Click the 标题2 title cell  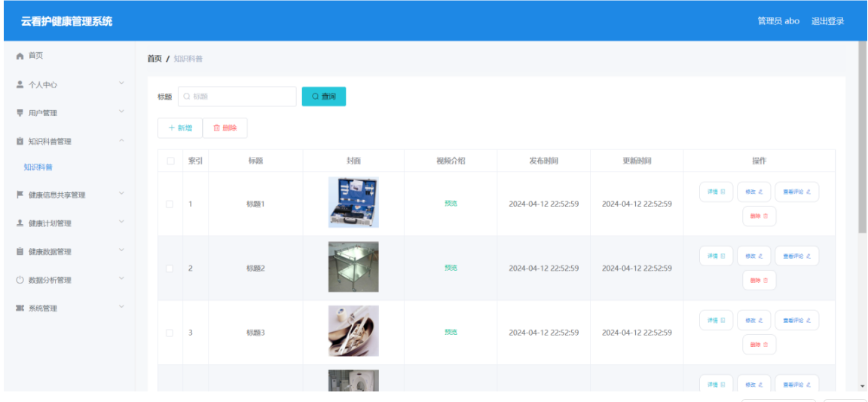click(255, 269)
